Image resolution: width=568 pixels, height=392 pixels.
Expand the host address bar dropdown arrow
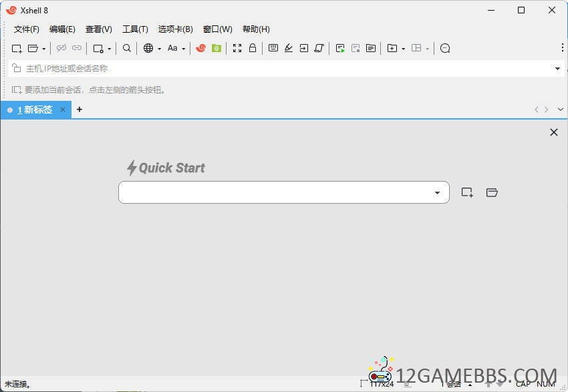click(x=557, y=68)
